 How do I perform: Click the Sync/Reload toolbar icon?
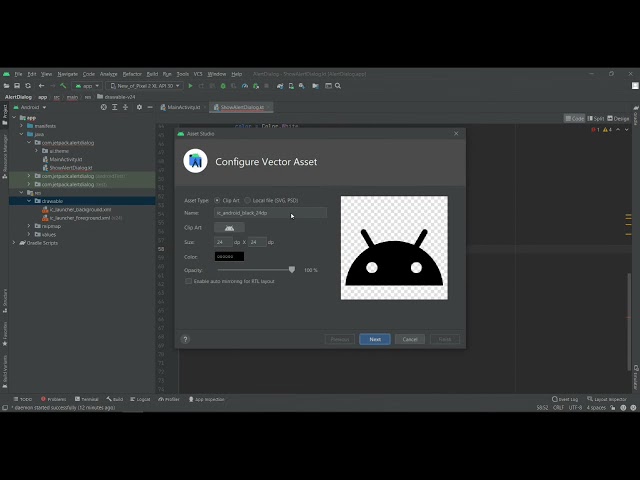click(x=28, y=86)
